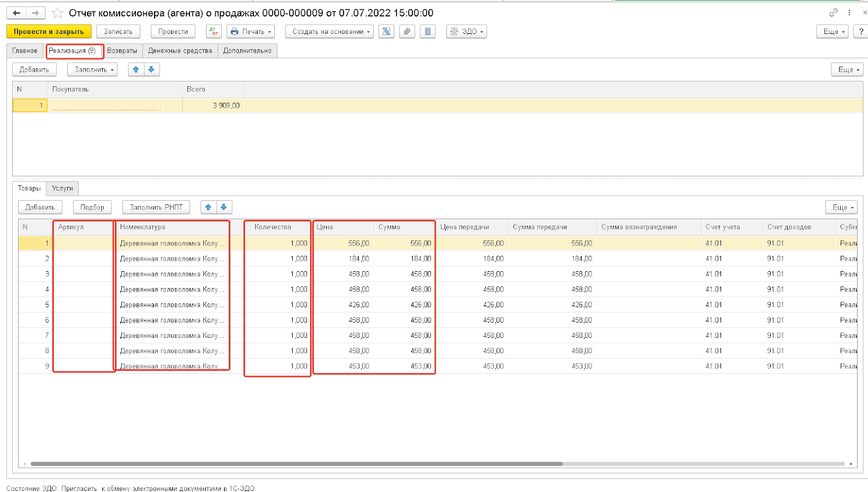Star this report as favorite

pos(57,13)
